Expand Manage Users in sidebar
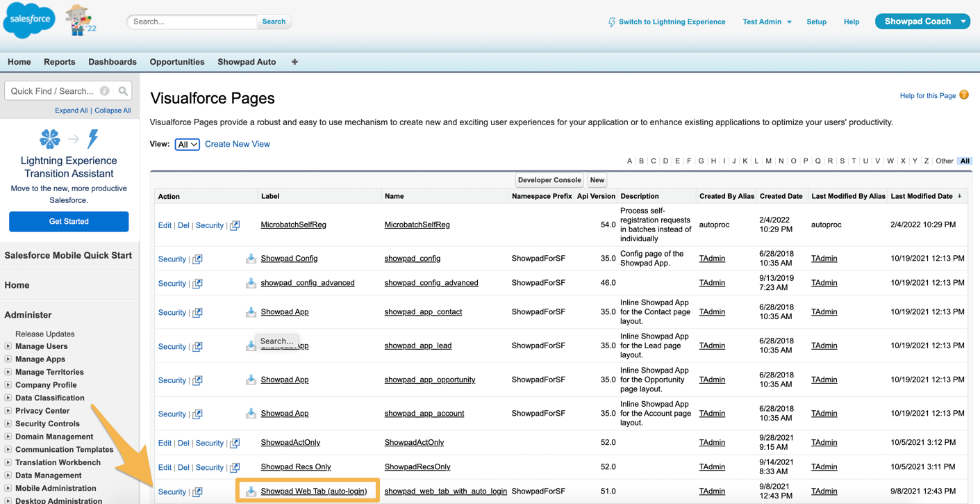The height and width of the screenshot is (504, 980). (8, 346)
